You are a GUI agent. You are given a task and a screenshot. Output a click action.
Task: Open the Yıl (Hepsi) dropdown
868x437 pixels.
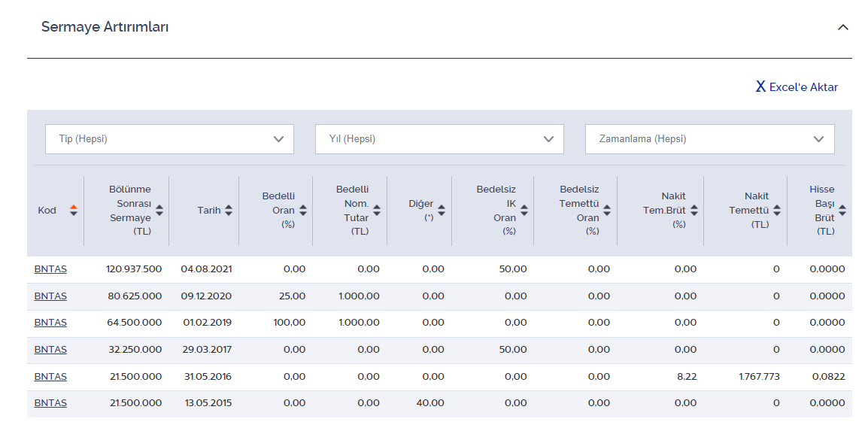pos(439,139)
